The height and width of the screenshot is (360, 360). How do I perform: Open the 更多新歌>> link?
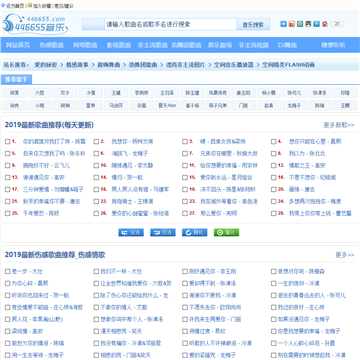point(339,125)
